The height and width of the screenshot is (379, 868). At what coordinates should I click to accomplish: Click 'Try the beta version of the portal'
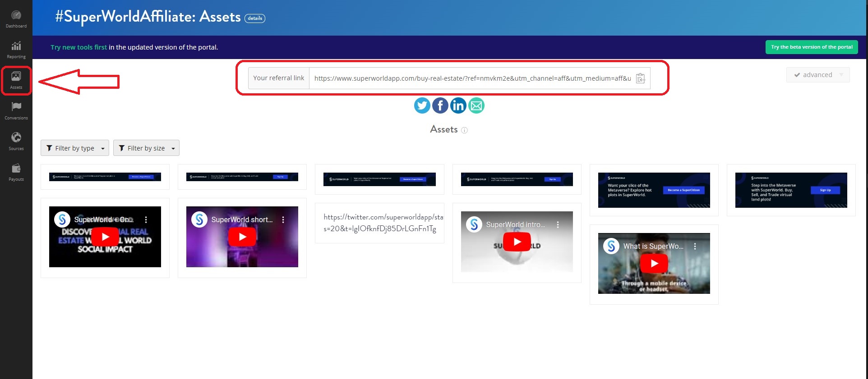point(812,47)
